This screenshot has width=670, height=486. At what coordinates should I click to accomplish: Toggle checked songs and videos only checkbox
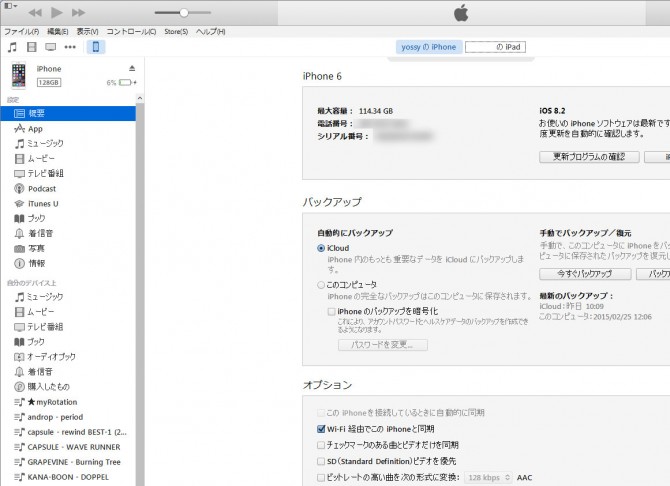[x=321, y=445]
